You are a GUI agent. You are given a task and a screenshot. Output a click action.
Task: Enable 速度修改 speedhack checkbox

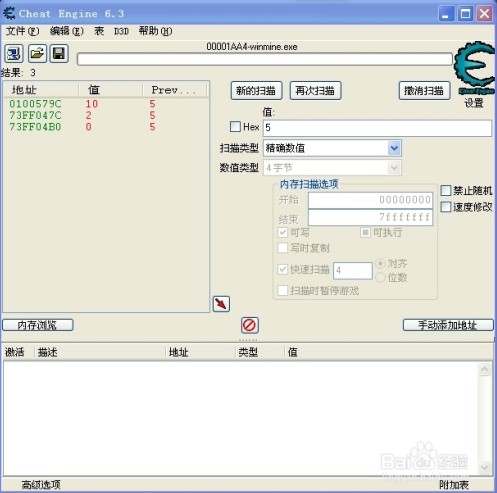click(446, 207)
